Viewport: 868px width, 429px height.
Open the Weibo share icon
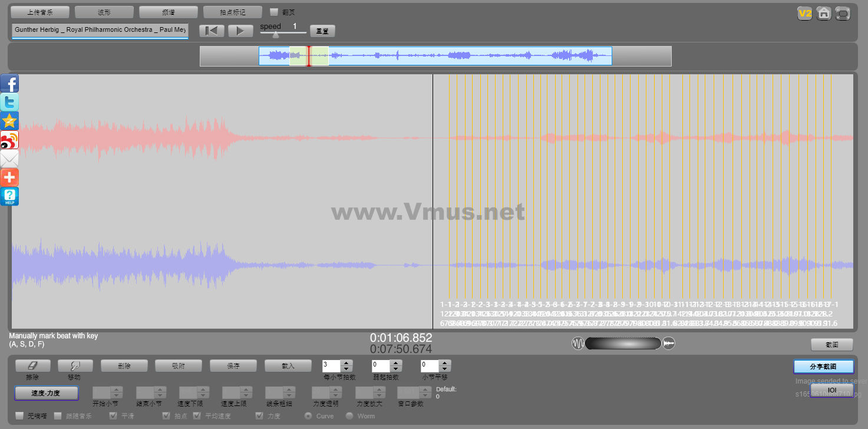[x=9, y=140]
